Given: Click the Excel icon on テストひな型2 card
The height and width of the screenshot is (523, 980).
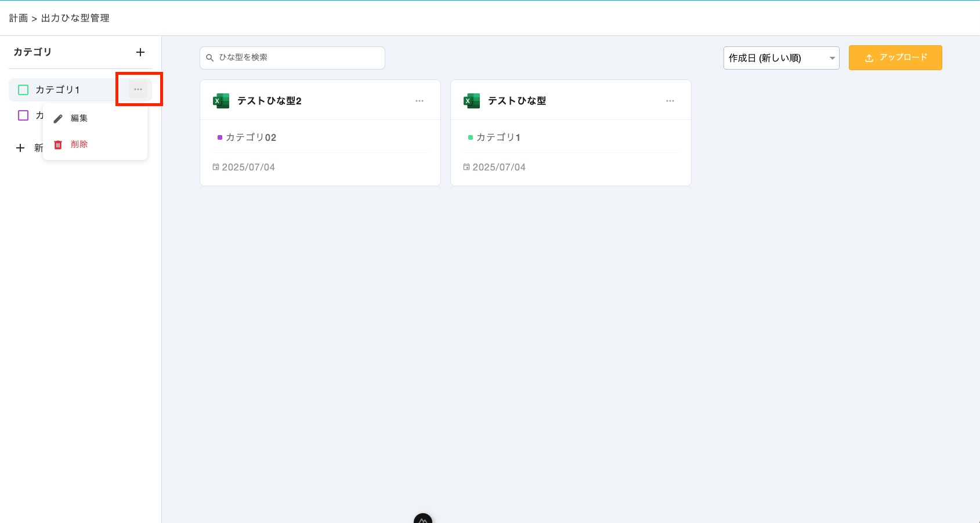Looking at the screenshot, I should coord(221,101).
